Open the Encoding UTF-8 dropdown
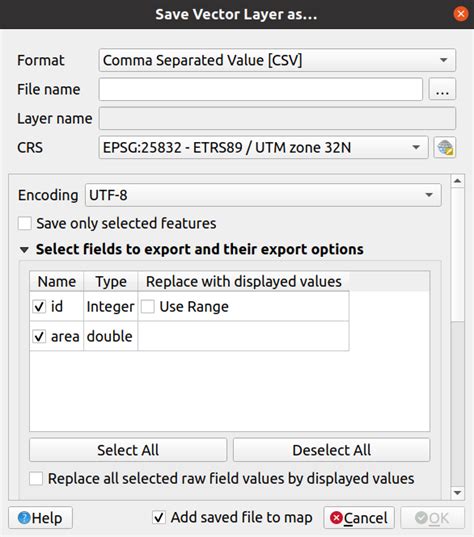The height and width of the screenshot is (537, 474). [263, 195]
